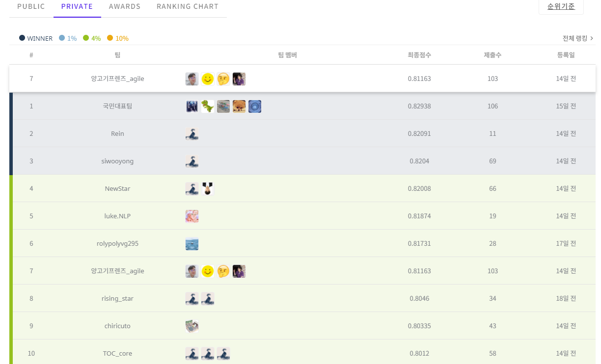Viewport: 601px width, 364px height.
Task: Click the 제출수 column header
Action: coord(492,55)
